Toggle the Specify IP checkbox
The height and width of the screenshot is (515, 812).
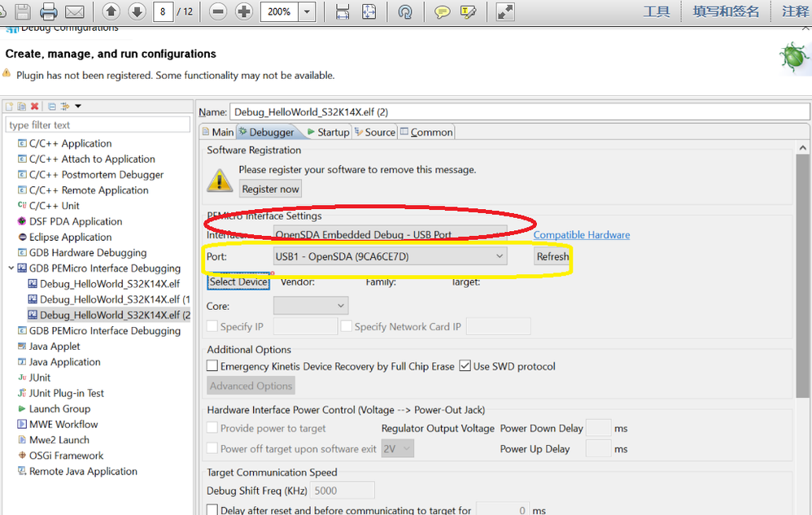[212, 326]
